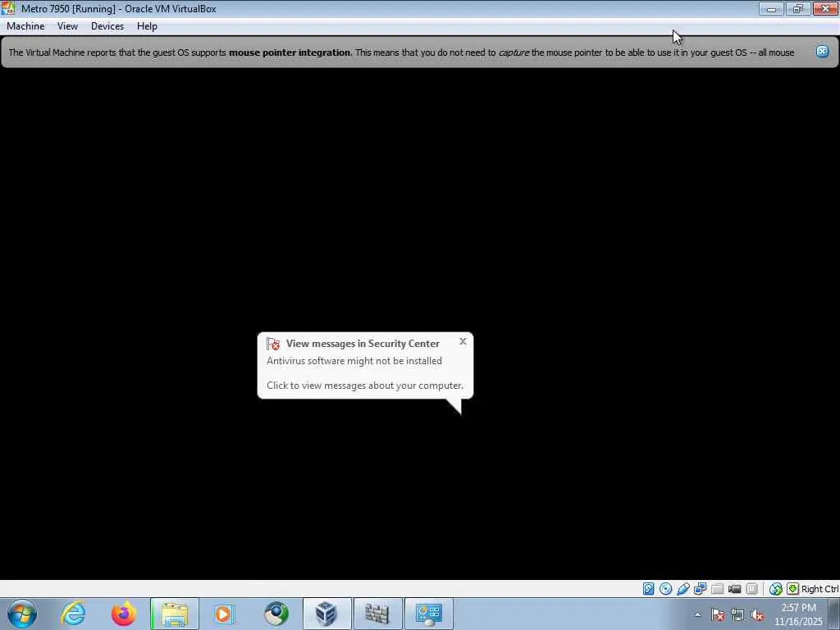
Task: Click the mouse integration status icon
Action: pyautogui.click(x=775, y=589)
